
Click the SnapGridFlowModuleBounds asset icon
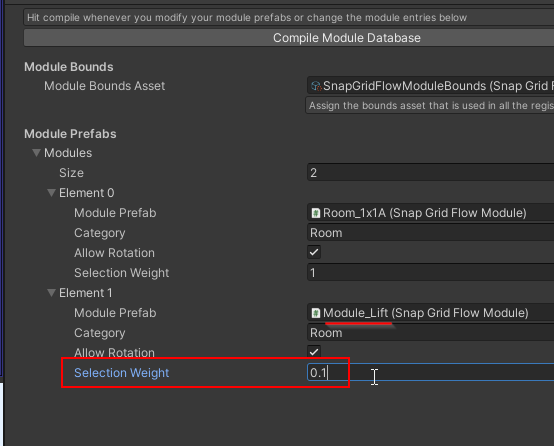click(316, 86)
